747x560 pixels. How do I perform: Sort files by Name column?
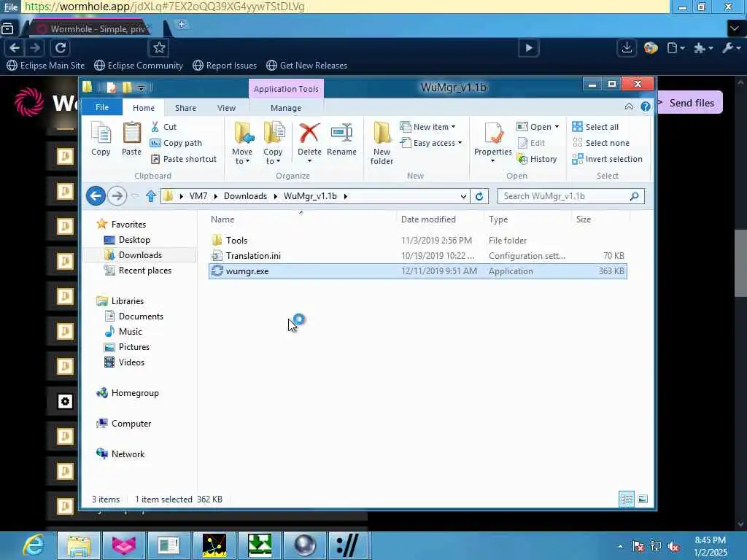click(301, 219)
